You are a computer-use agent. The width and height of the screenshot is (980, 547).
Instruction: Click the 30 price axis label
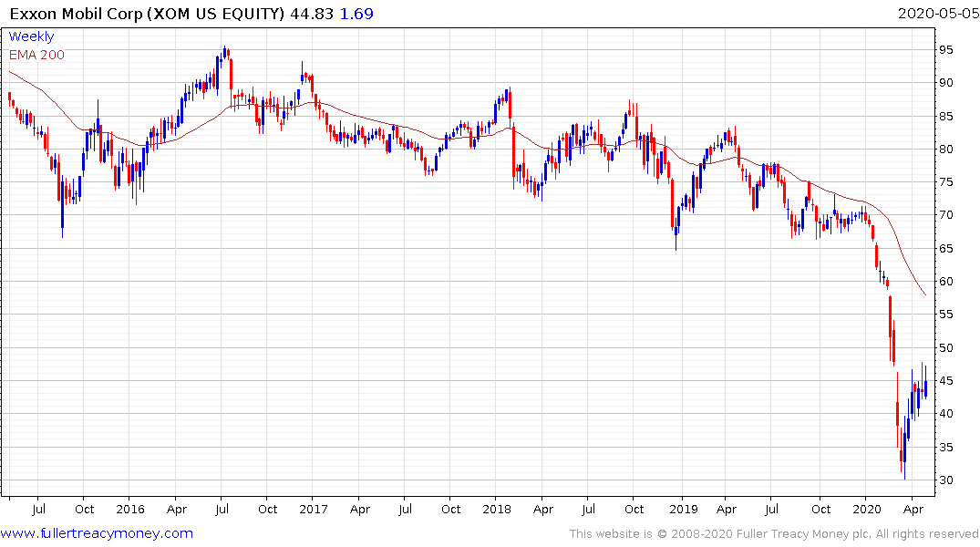945,480
